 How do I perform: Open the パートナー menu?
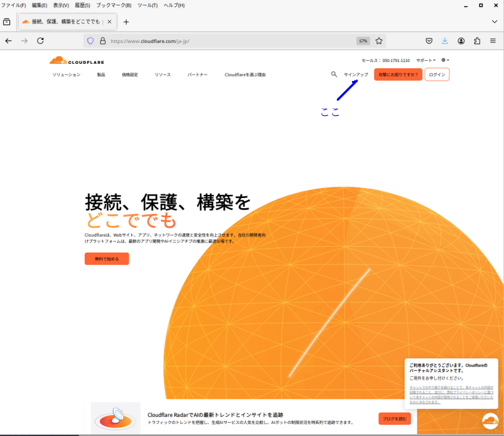(198, 75)
